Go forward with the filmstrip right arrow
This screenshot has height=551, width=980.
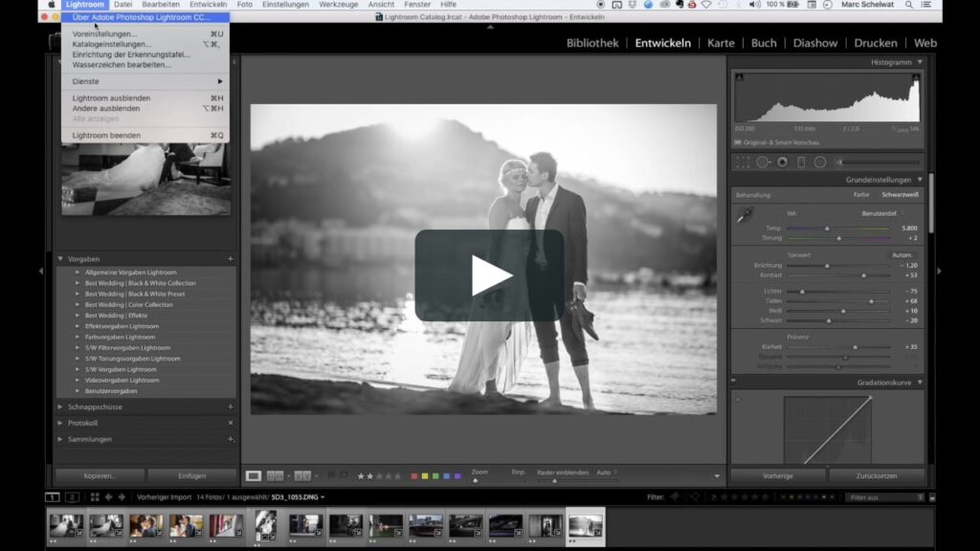tap(122, 497)
